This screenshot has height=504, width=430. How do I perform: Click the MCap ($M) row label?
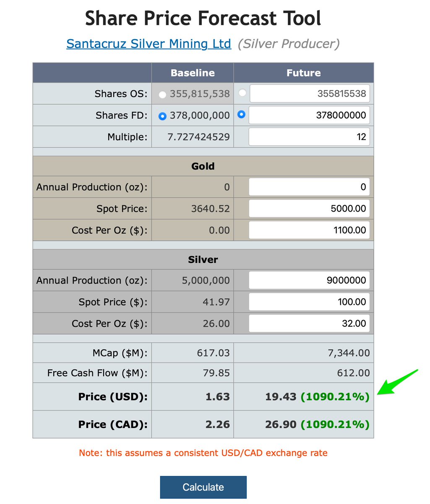tap(120, 353)
